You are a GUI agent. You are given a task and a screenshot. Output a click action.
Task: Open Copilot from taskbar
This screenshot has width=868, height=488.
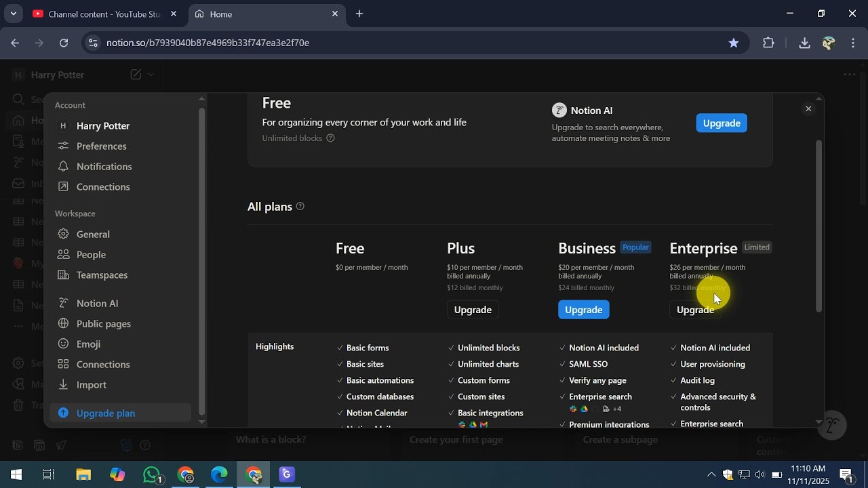click(x=117, y=474)
